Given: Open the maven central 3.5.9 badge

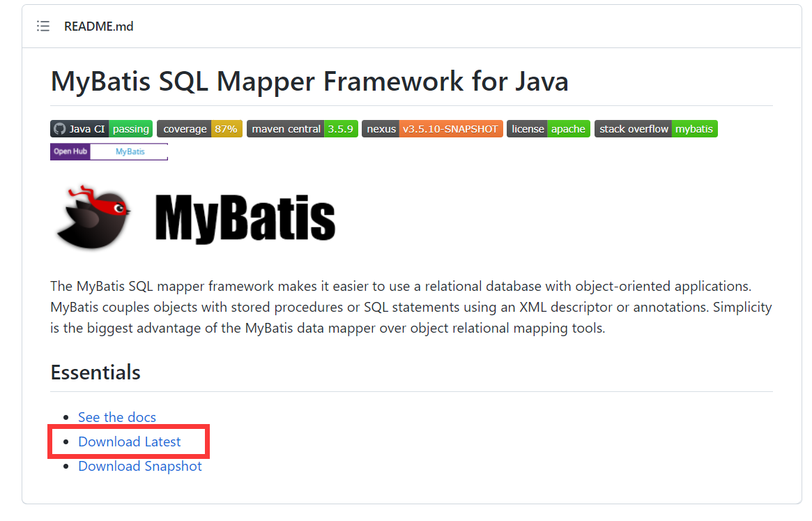Looking at the screenshot, I should 302,128.
